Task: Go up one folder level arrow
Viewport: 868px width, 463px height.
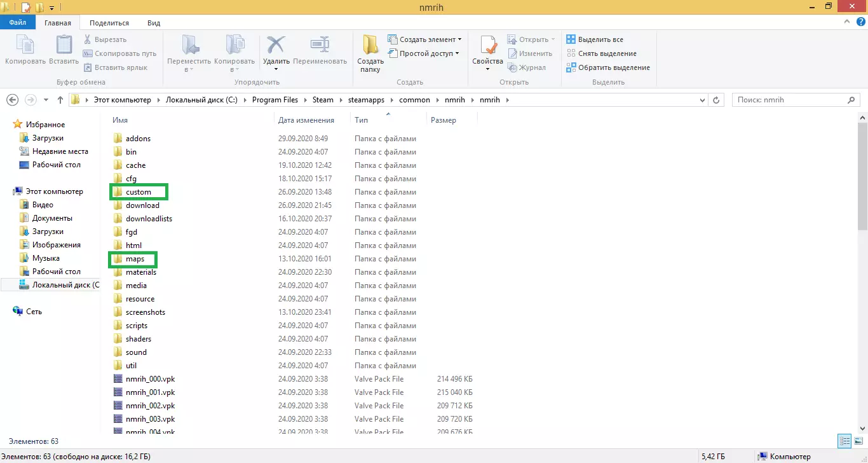Action: point(60,100)
